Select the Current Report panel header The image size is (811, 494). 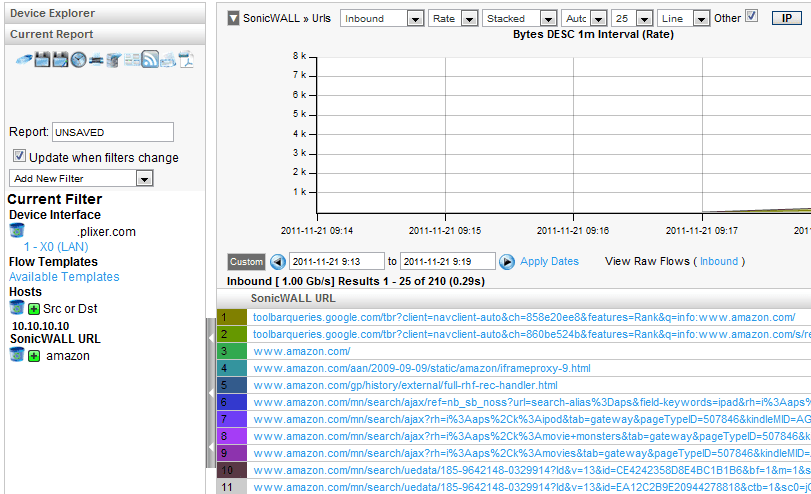(x=105, y=35)
